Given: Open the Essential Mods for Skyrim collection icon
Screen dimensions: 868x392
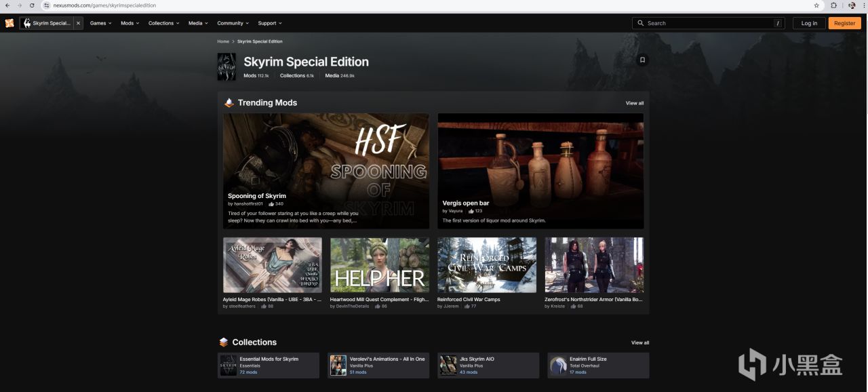Looking at the screenshot, I should 229,366.
